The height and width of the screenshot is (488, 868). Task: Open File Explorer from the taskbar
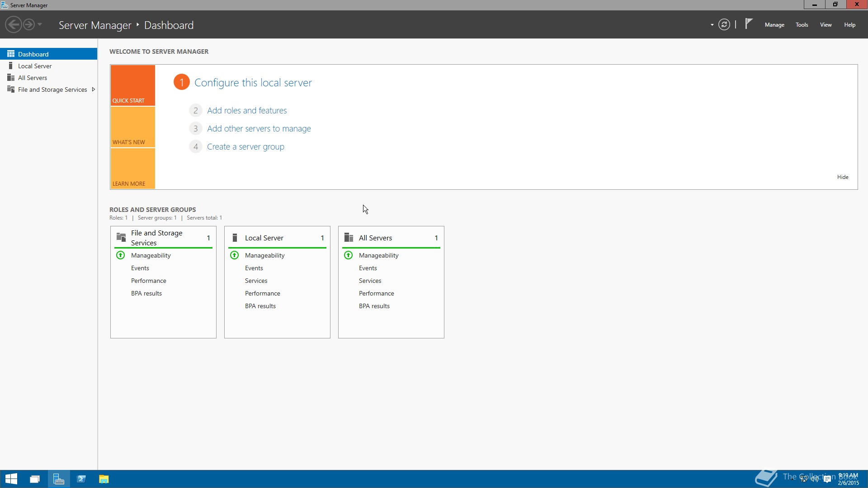[104, 479]
